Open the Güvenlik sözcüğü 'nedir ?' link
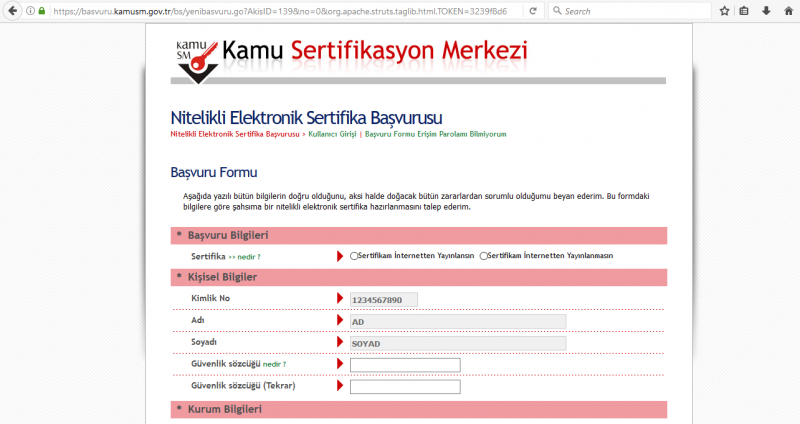Screen dimensions: 800x424 pyautogui.click(x=274, y=364)
